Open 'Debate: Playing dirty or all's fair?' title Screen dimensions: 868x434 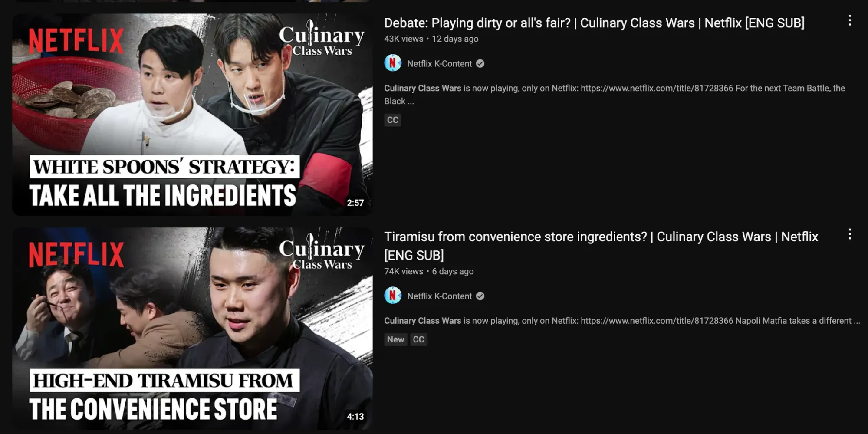(594, 23)
